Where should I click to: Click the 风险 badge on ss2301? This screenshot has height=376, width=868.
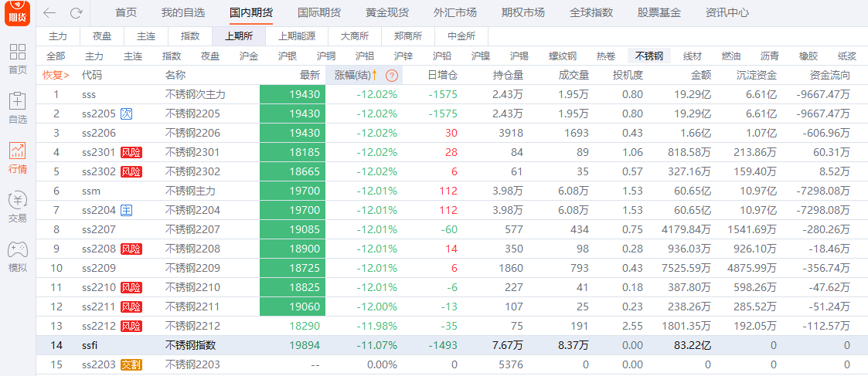(131, 152)
